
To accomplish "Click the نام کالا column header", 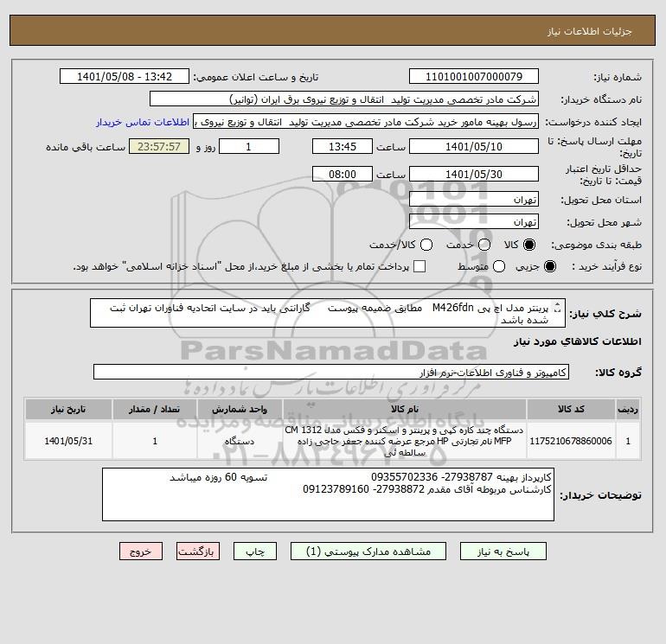I will tap(405, 409).
